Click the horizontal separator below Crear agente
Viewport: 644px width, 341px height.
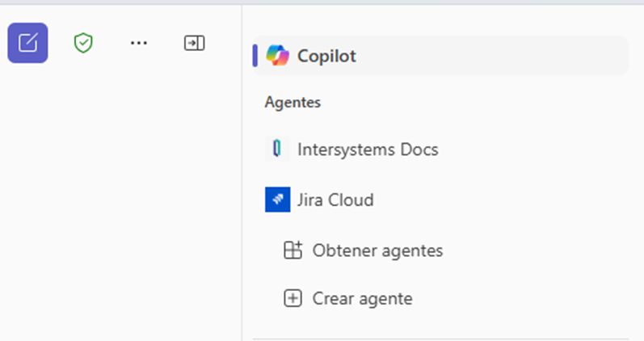pyautogui.click(x=440, y=339)
